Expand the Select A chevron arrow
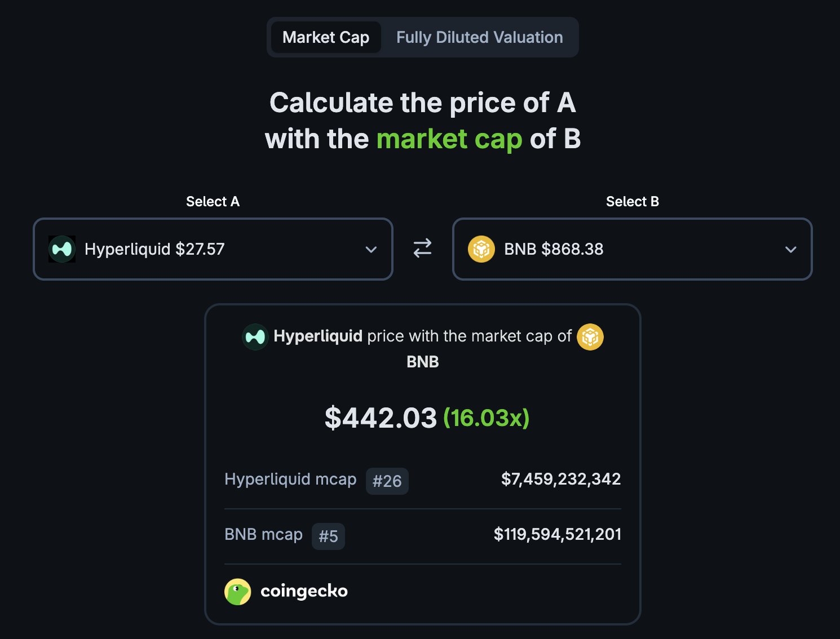Screen dimensions: 840x639 pyautogui.click(x=371, y=250)
